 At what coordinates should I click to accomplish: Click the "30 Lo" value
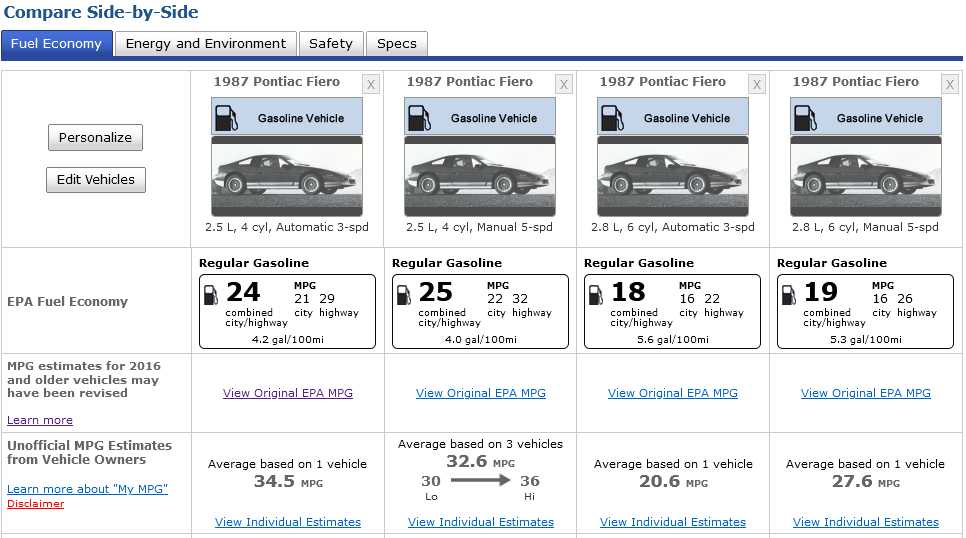click(x=431, y=487)
